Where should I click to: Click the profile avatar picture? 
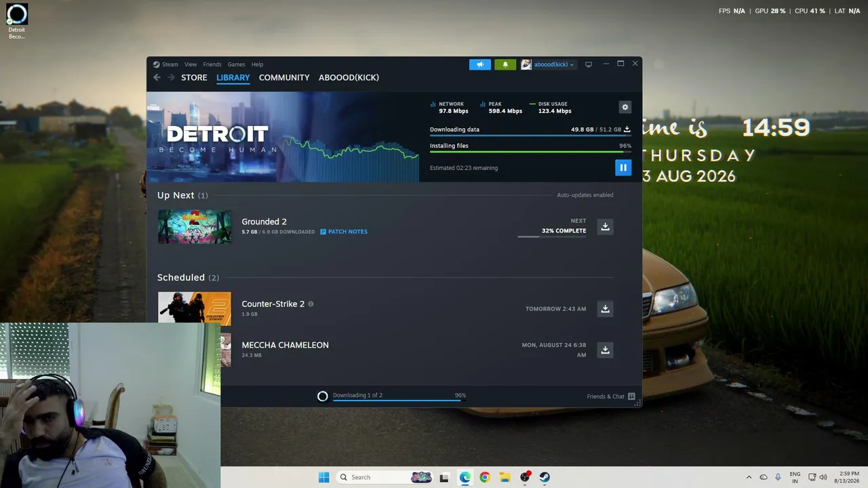[x=526, y=64]
